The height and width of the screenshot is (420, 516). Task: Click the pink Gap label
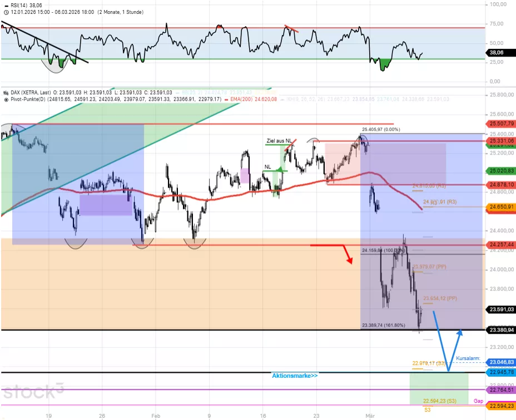click(478, 401)
